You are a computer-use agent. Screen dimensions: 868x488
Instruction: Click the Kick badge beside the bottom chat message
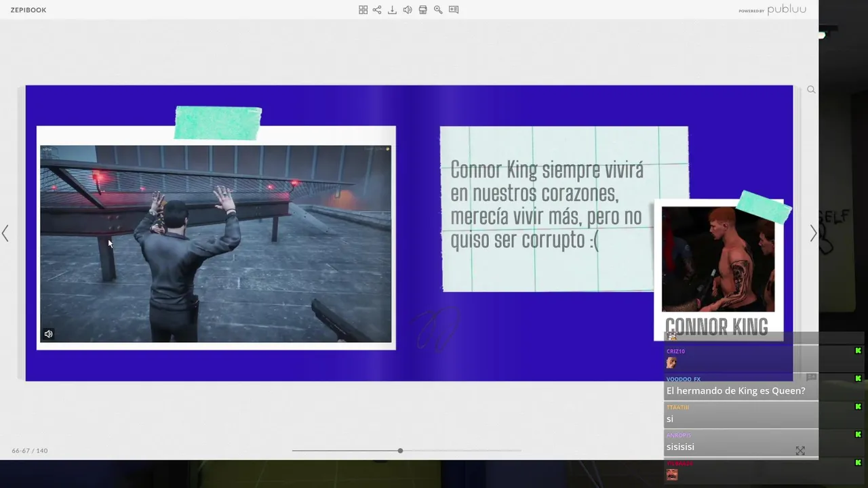click(x=858, y=462)
